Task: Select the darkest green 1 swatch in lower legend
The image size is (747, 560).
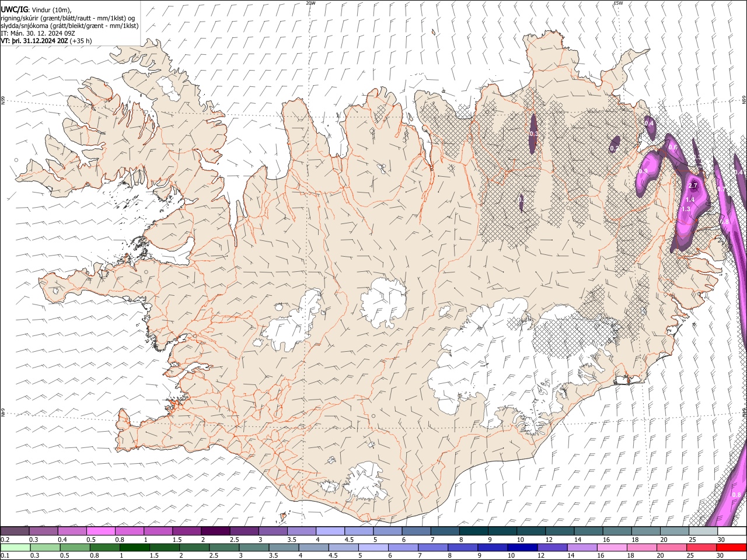Action: coord(134,547)
